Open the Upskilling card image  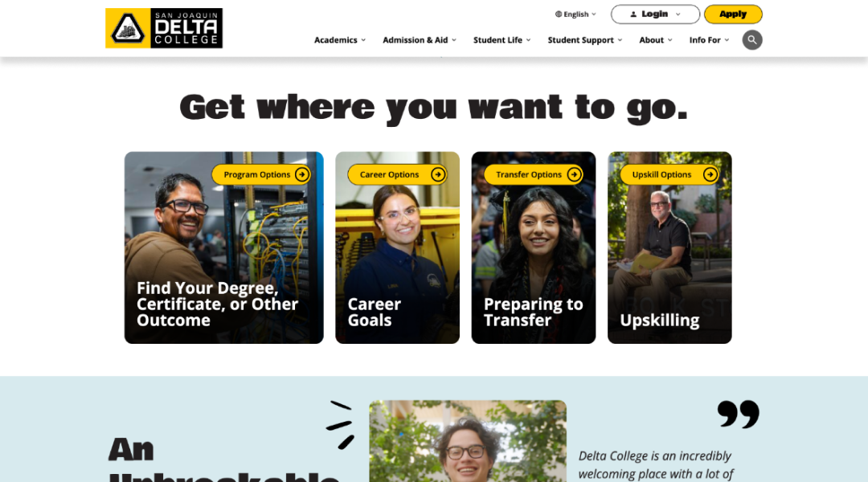[x=669, y=247]
